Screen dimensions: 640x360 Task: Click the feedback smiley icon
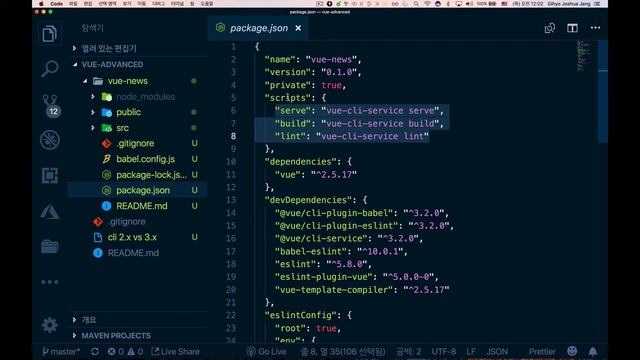coord(572,351)
